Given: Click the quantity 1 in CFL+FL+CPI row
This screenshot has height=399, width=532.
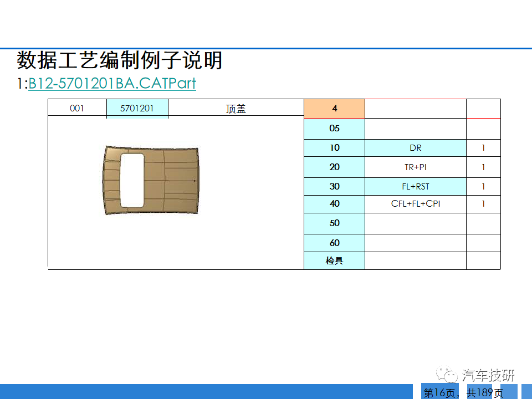Looking at the screenshot, I should pyautogui.click(x=483, y=204).
